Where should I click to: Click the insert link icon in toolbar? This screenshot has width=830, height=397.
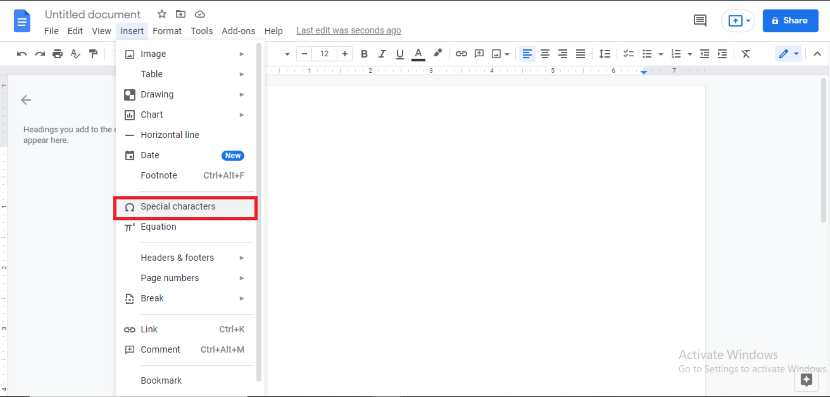tap(462, 53)
